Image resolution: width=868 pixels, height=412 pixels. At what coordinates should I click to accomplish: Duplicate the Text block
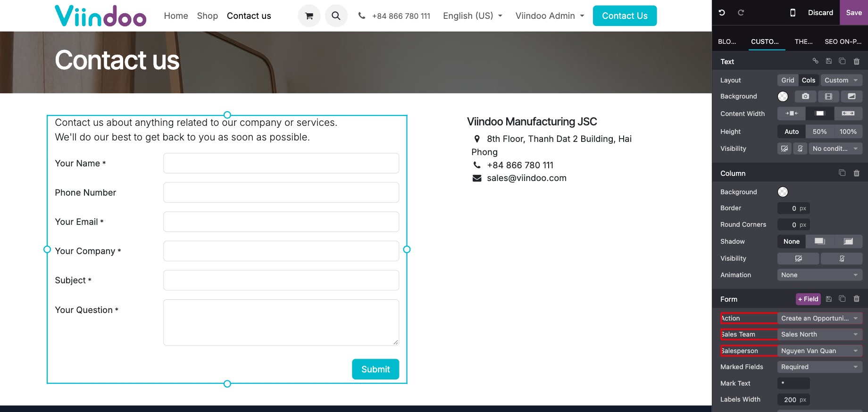842,61
